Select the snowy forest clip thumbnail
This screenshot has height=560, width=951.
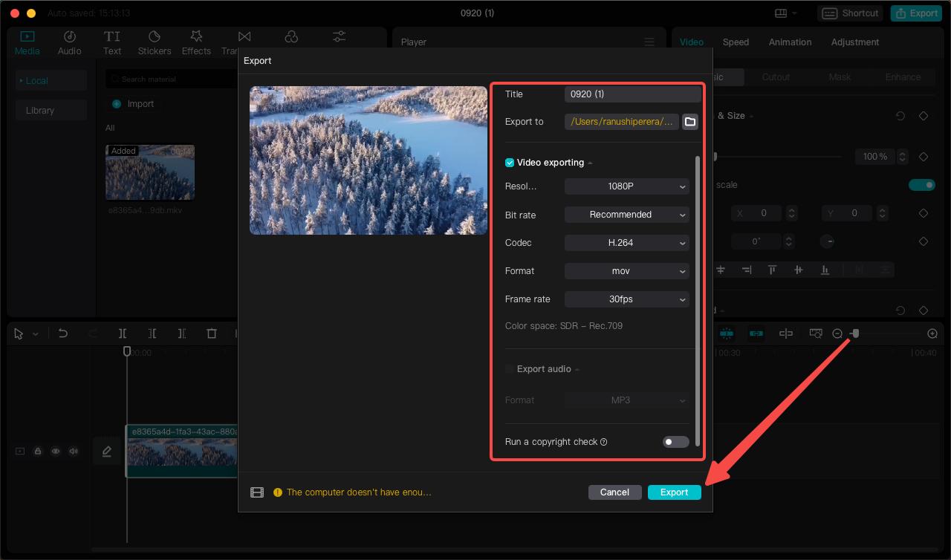coord(150,172)
